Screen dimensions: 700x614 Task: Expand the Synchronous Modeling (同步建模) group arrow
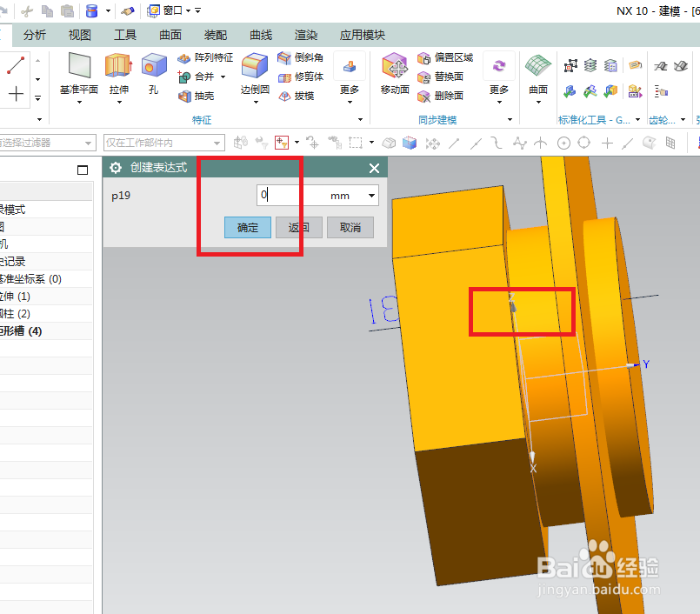point(510,120)
